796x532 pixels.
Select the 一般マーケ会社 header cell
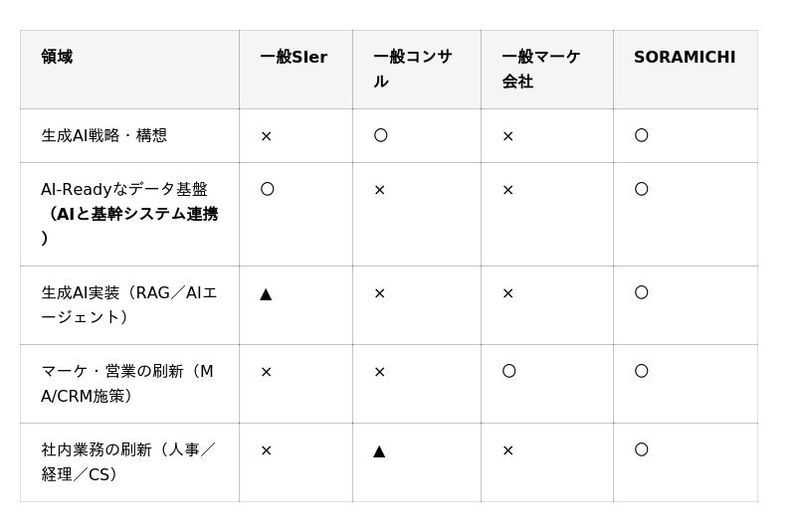(x=540, y=69)
